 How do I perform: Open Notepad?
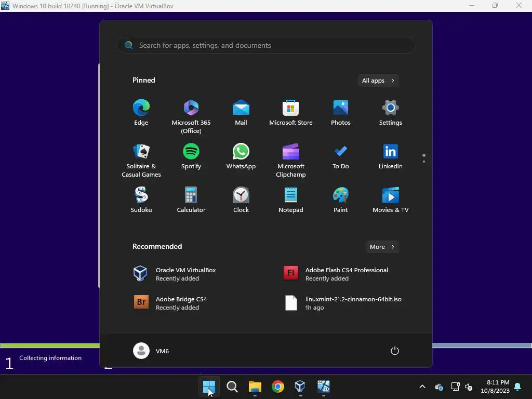(291, 200)
